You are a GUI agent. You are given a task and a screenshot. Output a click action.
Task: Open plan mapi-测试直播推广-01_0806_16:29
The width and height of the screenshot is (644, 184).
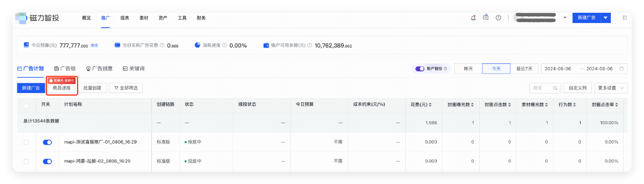pos(101,142)
